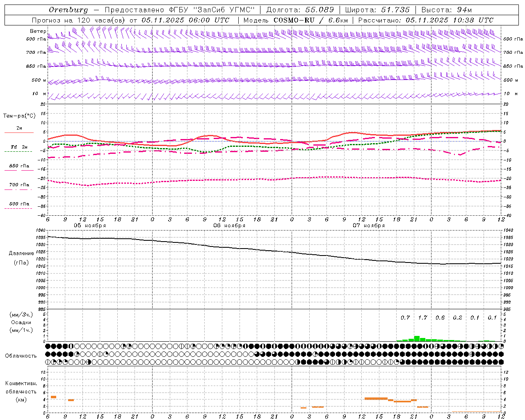Image resolution: width=525 pixels, height=420 pixels.
Task: Select the "Широта: 51.735" header value
Action: pos(377,10)
